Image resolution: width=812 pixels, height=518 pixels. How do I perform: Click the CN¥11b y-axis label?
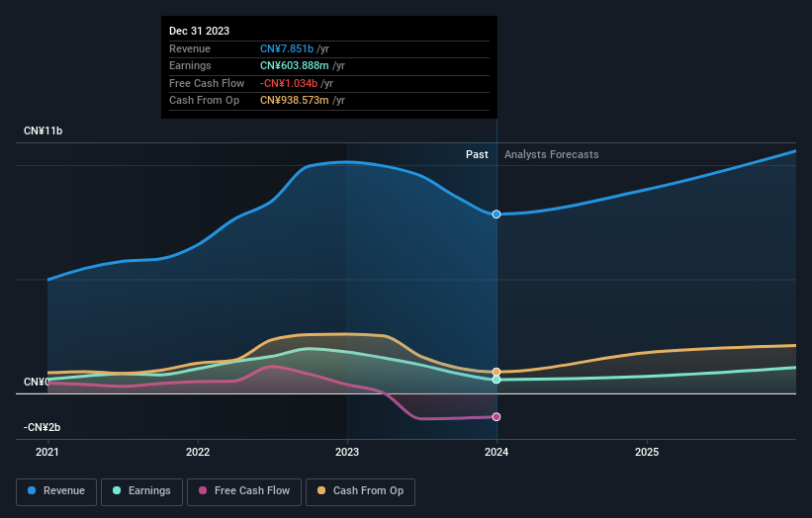pos(43,130)
